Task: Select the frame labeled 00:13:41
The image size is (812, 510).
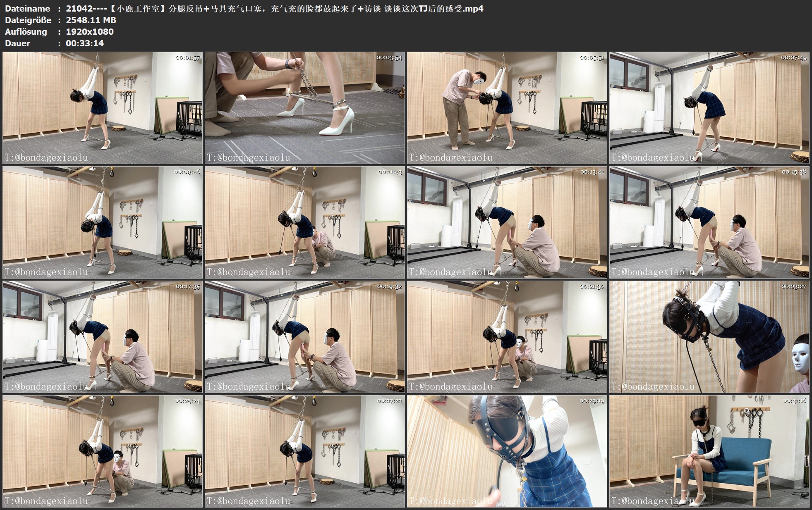Action: [x=507, y=222]
